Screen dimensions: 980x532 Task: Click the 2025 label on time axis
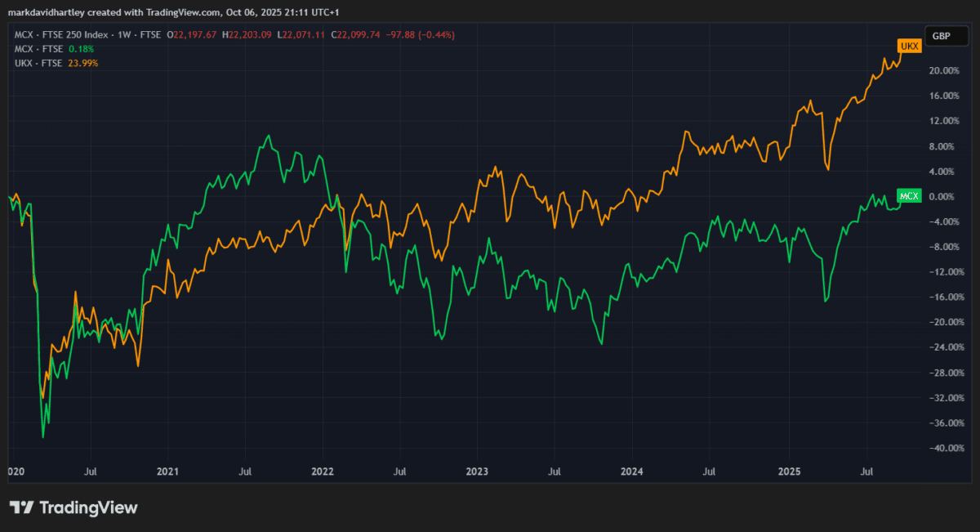pos(789,472)
